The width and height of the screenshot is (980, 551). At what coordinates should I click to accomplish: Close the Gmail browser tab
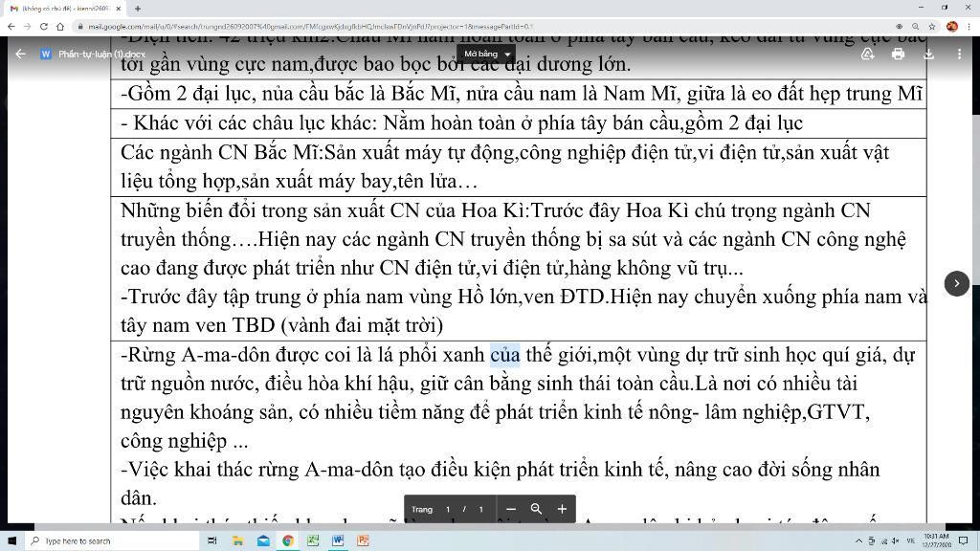118,9
